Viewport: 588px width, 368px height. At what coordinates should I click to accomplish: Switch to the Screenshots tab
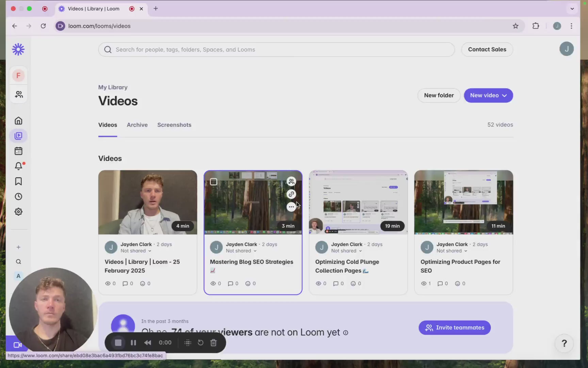tap(174, 125)
